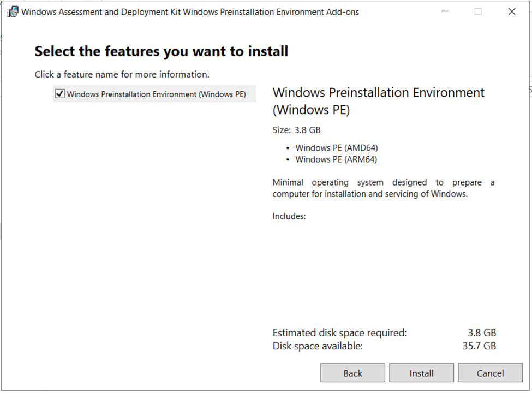Image resolution: width=532 pixels, height=393 pixels.
Task: Click the 'Includes:' label
Action: 289,216
